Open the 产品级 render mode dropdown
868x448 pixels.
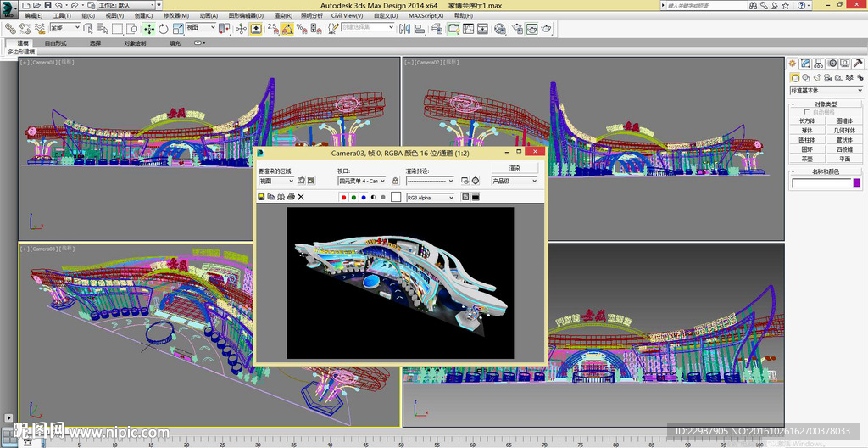click(x=515, y=181)
